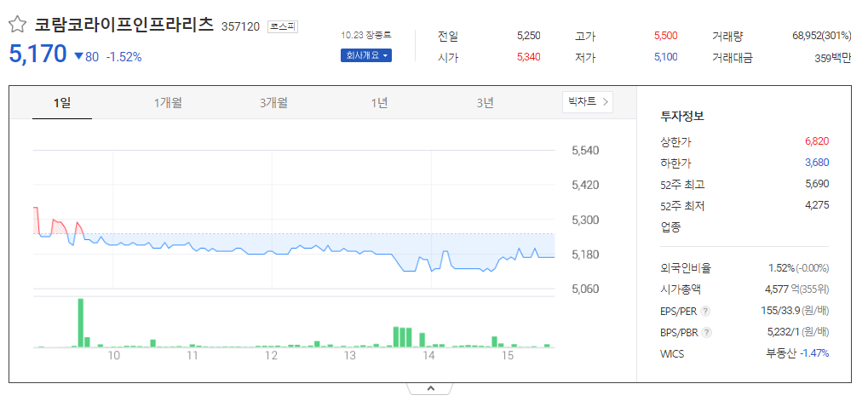Open the 회사개요 dropdown
The height and width of the screenshot is (401, 868).
click(x=366, y=56)
